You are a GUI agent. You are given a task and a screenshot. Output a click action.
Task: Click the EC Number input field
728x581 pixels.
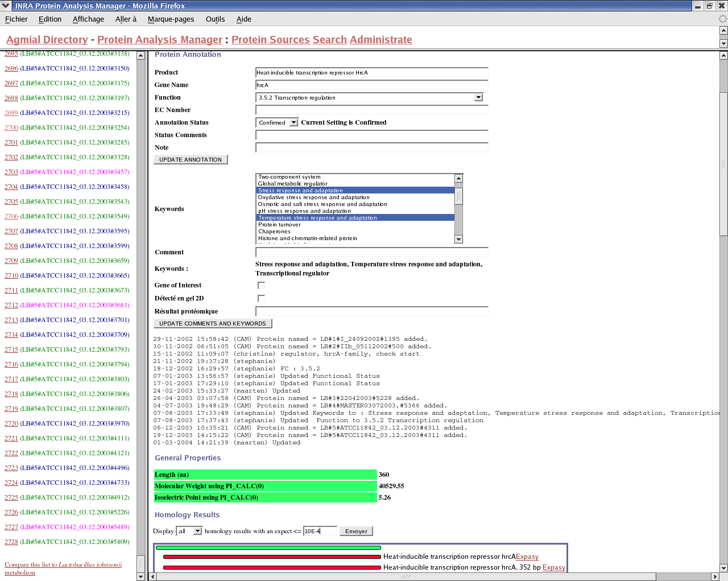[371, 110]
